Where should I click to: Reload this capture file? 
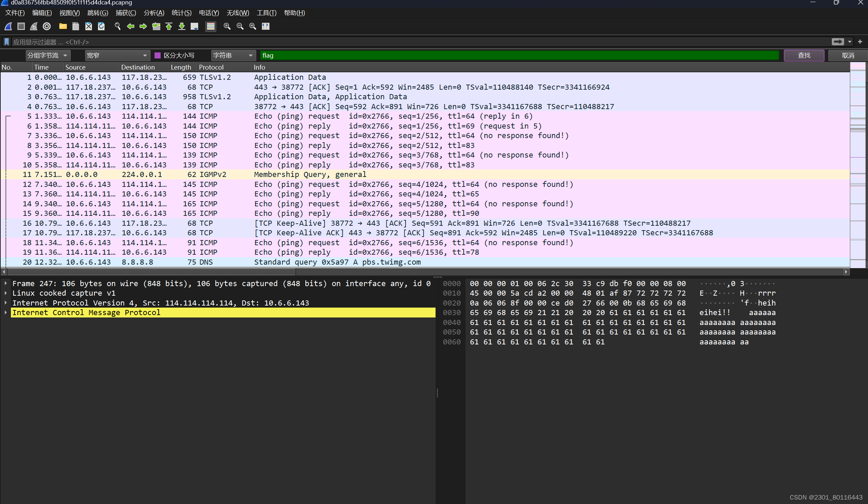(x=101, y=26)
